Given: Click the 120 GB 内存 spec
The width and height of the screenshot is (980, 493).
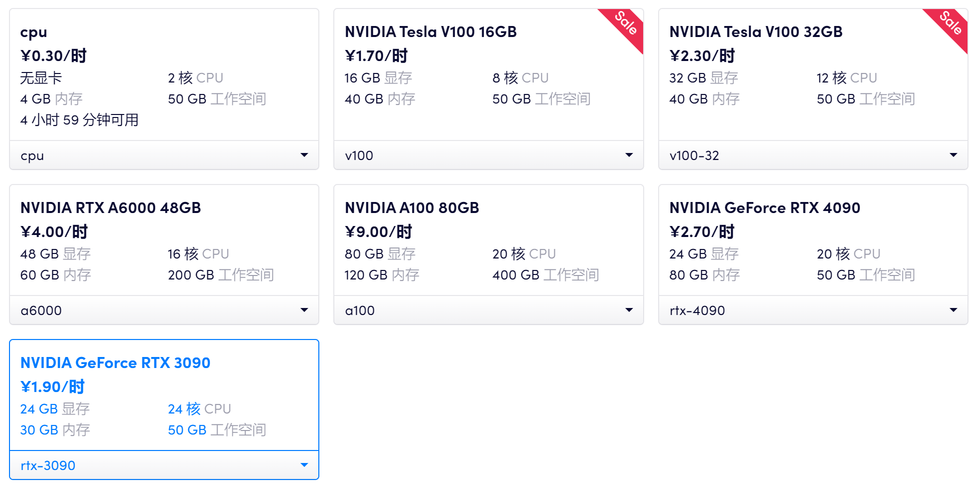Looking at the screenshot, I should (x=382, y=275).
